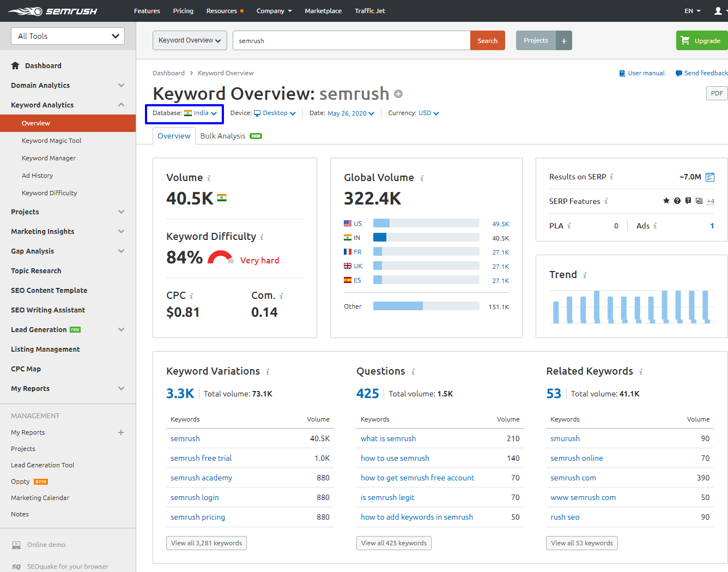The height and width of the screenshot is (572, 728).
Task: Open the semrush free trial keyword link
Action: point(201,458)
